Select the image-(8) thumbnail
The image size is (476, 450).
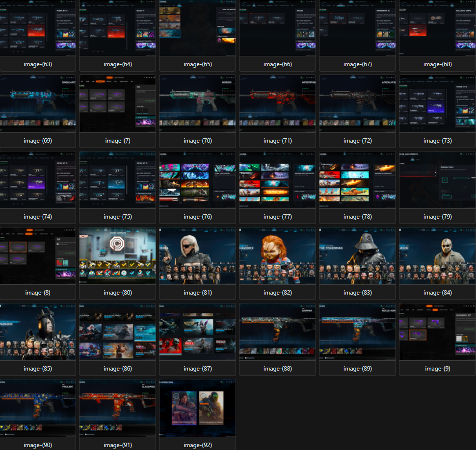click(38, 256)
